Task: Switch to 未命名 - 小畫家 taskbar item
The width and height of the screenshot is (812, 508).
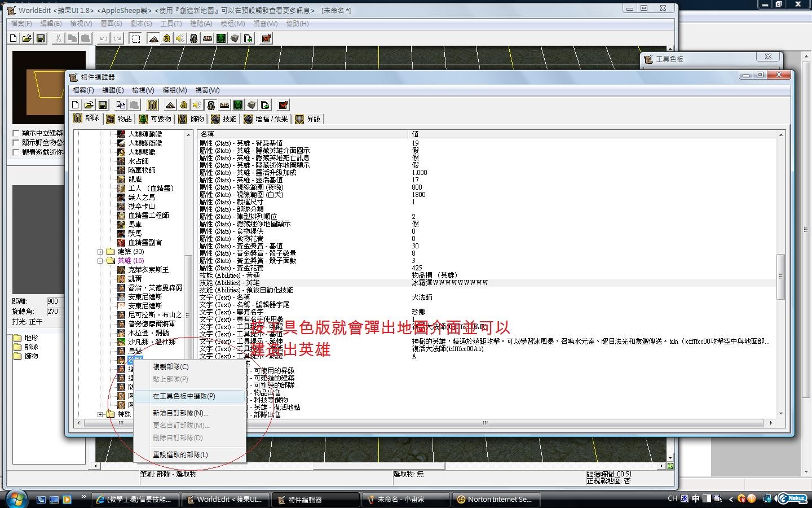Action: (x=405, y=500)
